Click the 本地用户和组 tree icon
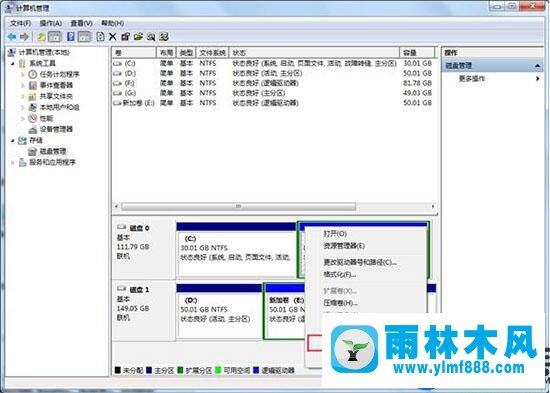This screenshot has width=550, height=393. [33, 107]
